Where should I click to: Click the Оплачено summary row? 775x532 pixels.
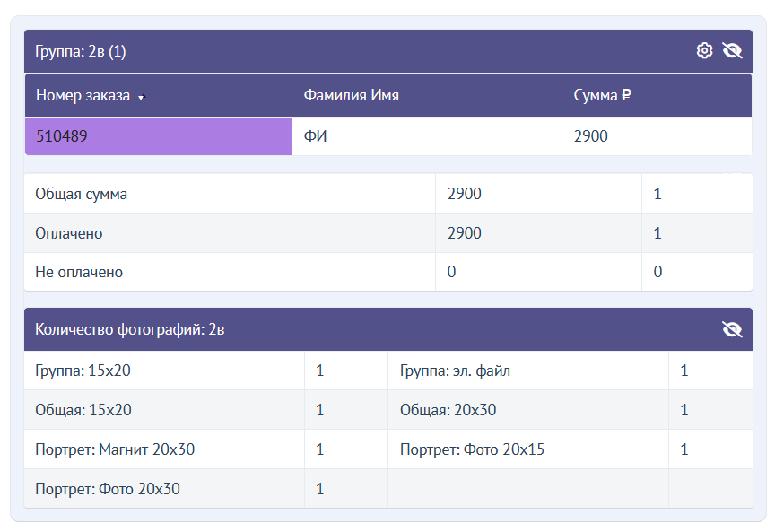pos(69,233)
